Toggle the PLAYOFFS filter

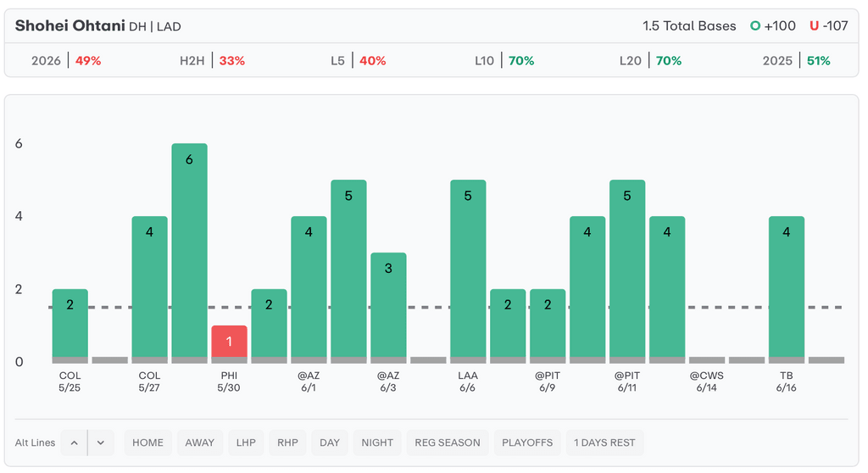pyautogui.click(x=527, y=442)
